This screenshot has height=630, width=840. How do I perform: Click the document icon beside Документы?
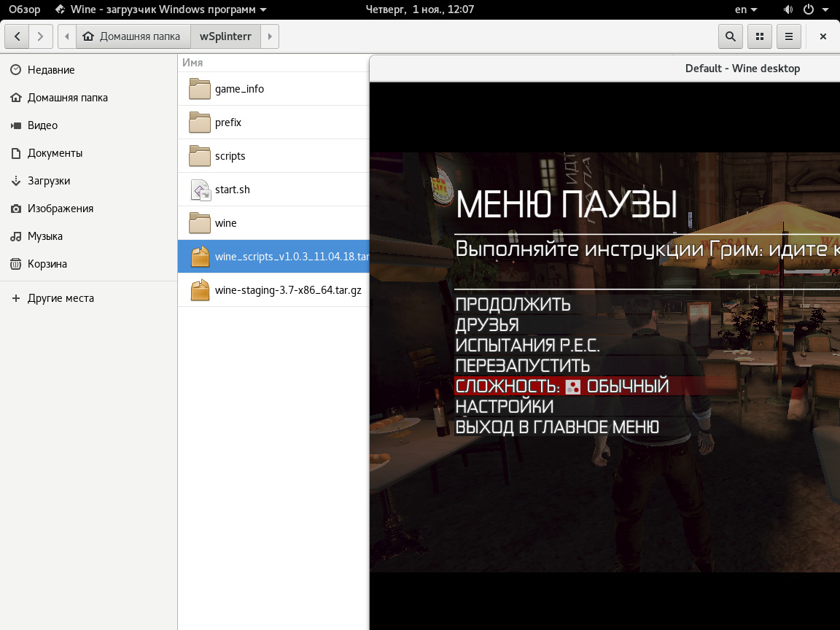(16, 153)
